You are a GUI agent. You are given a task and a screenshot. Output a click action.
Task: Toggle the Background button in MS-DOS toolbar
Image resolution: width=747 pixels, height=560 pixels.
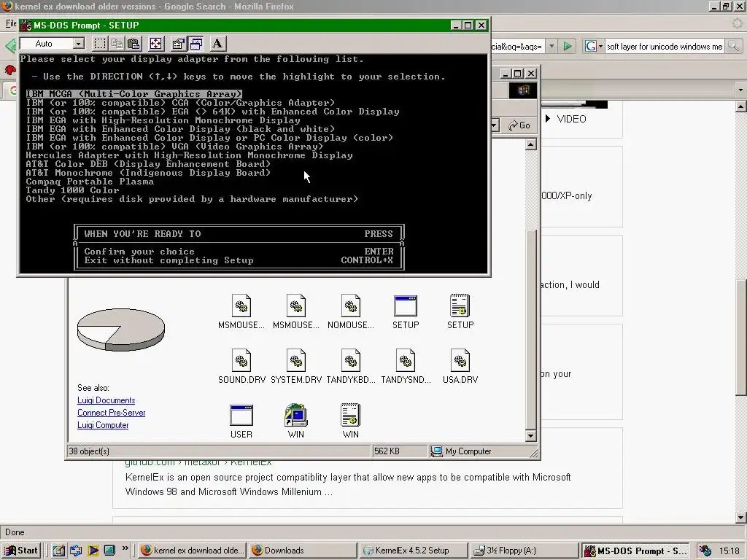[x=196, y=44]
